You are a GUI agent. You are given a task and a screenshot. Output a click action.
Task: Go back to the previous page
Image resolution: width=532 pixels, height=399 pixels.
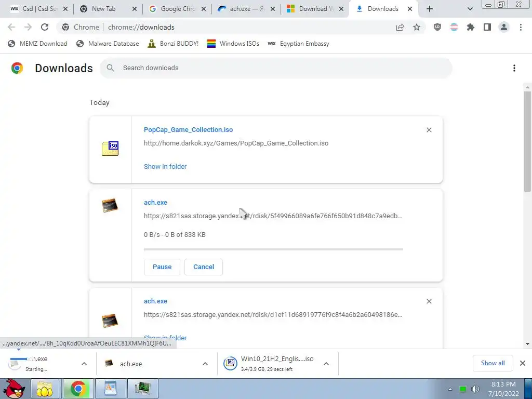coord(11,27)
